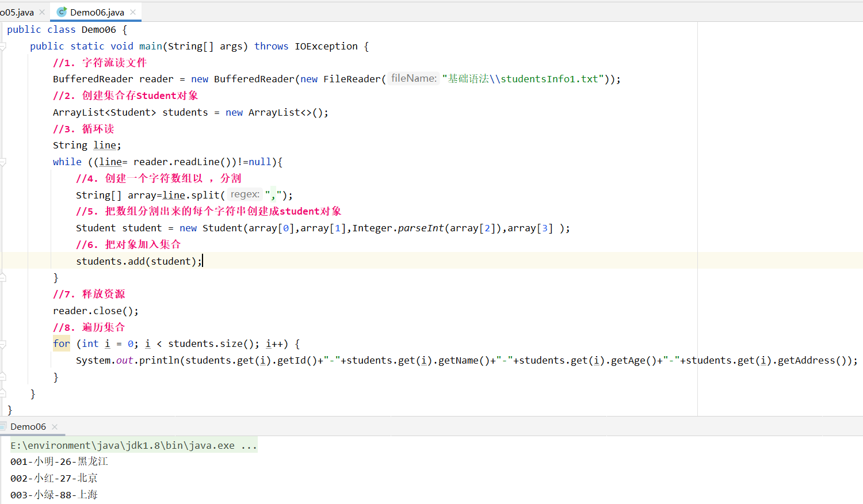This screenshot has height=504, width=863.
Task: Click the while loop closing fold marker
Action: 3,278
